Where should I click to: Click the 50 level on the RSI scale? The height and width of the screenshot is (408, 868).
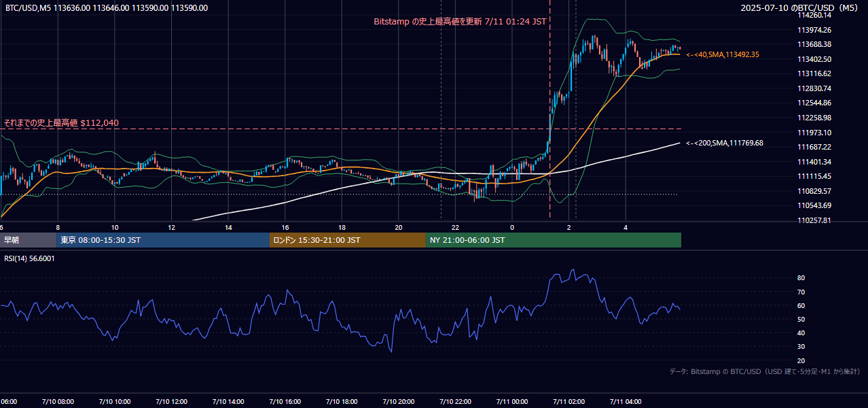coord(801,319)
